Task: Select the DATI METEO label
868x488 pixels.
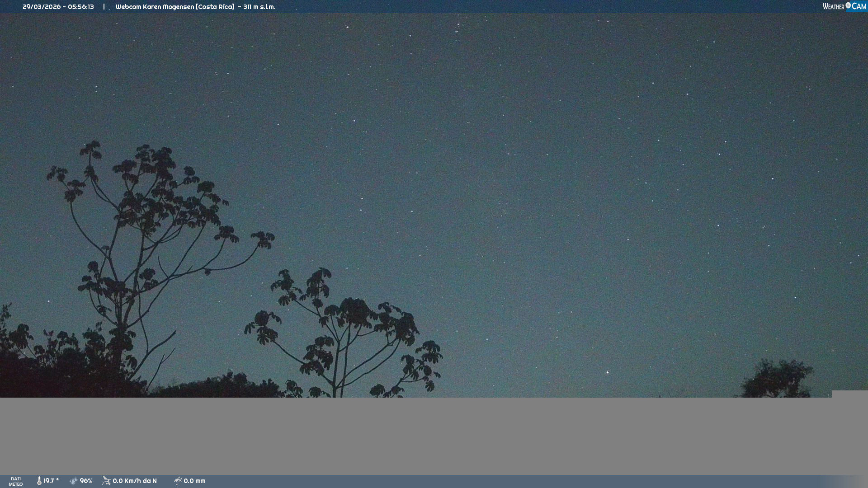Action: point(16,481)
